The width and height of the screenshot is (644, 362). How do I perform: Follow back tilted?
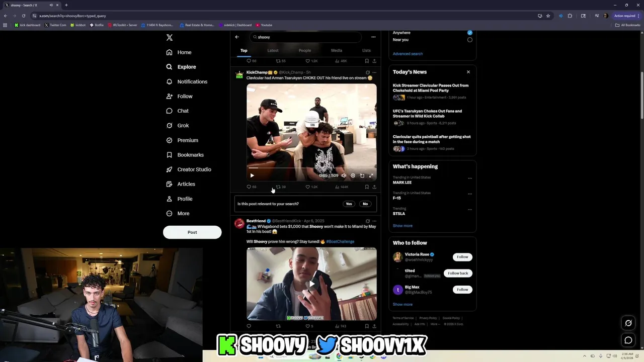tap(458, 273)
